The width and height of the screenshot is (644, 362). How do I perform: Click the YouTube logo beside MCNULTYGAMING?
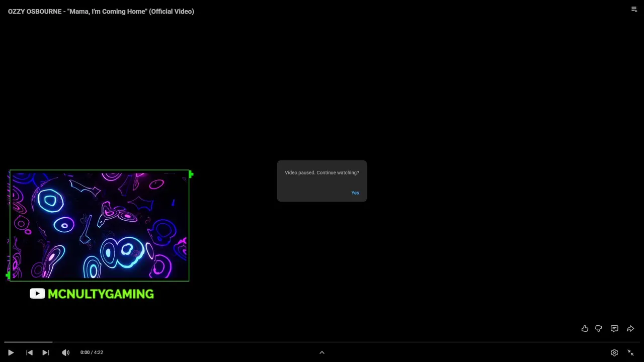click(x=37, y=294)
